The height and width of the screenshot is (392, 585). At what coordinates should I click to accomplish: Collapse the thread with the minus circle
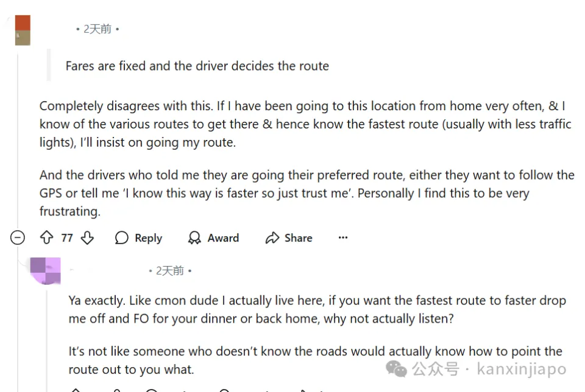click(x=18, y=237)
